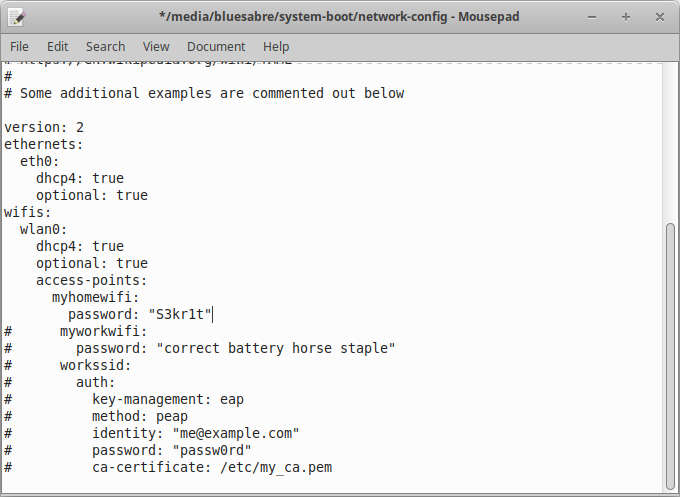The height and width of the screenshot is (497, 680).
Task: Open the Edit menu
Action: coord(57,46)
